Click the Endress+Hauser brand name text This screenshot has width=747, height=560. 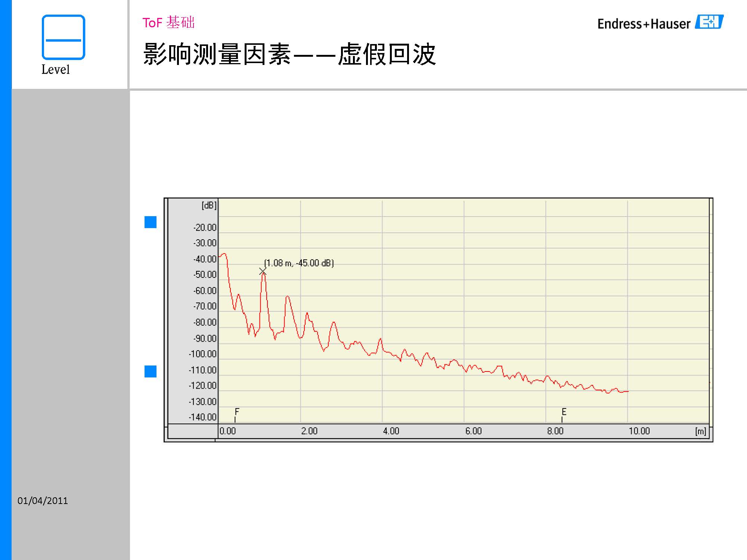tap(644, 24)
